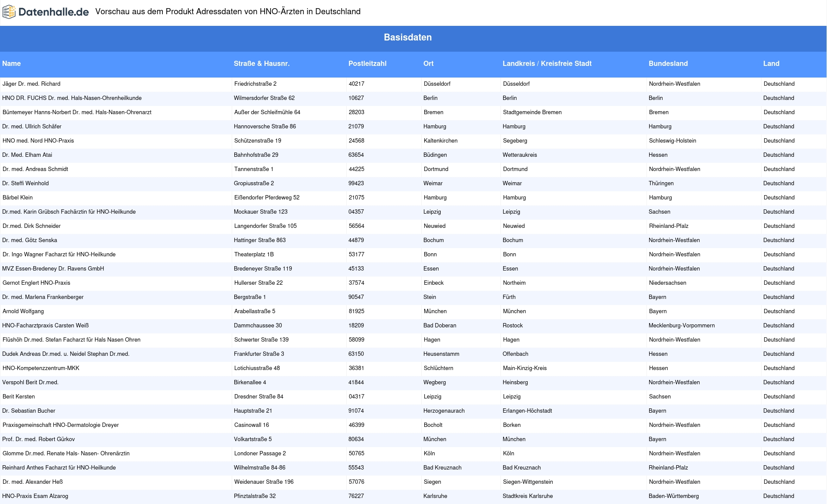Viewport: 827px width, 504px height.
Task: Click the Datenhalle.de logo icon
Action: point(9,12)
